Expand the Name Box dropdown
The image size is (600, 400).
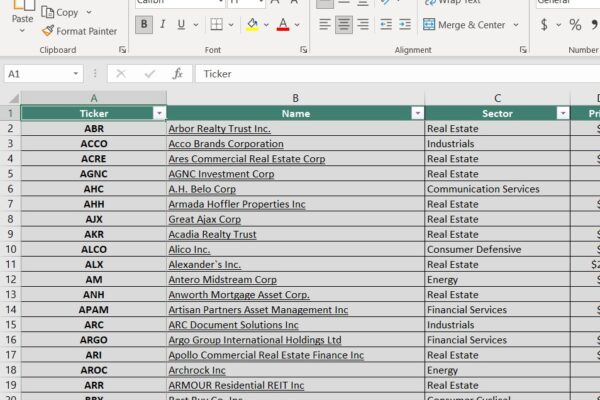76,73
